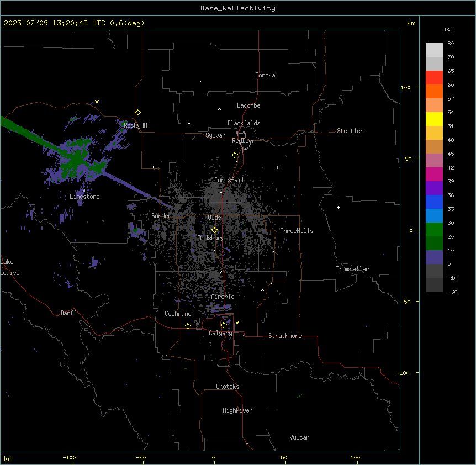Click the RedDeer city label
This screenshot has height=465, width=476.
point(243,141)
